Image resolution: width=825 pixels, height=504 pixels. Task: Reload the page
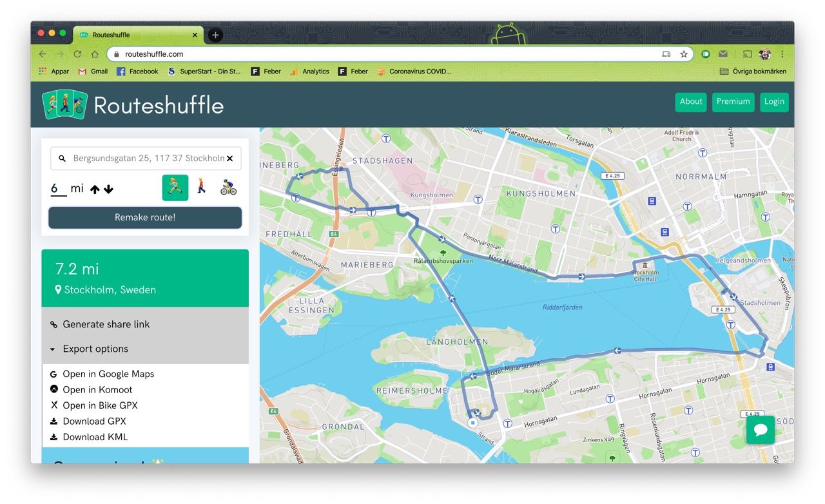[77, 54]
